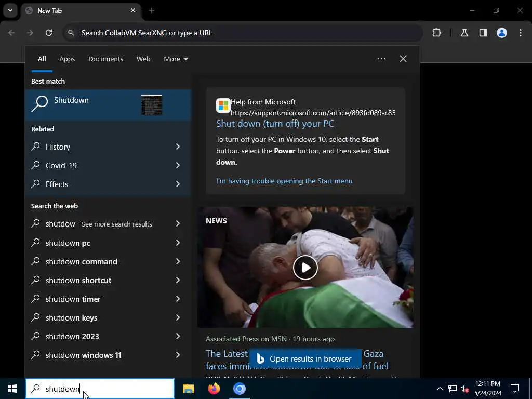This screenshot has width=532, height=399.
Task: Switch to the Documents search tab
Action: [105, 59]
